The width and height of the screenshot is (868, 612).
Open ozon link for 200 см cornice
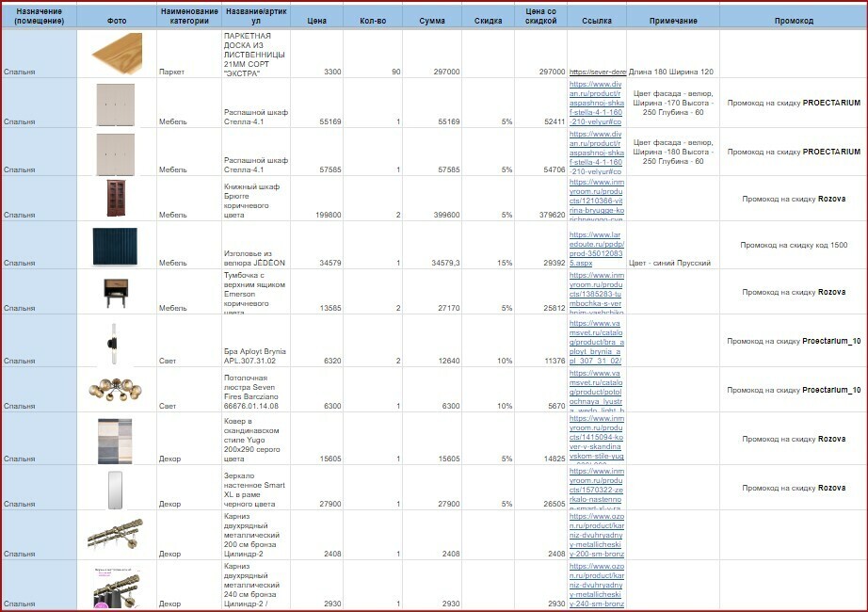[596, 536]
